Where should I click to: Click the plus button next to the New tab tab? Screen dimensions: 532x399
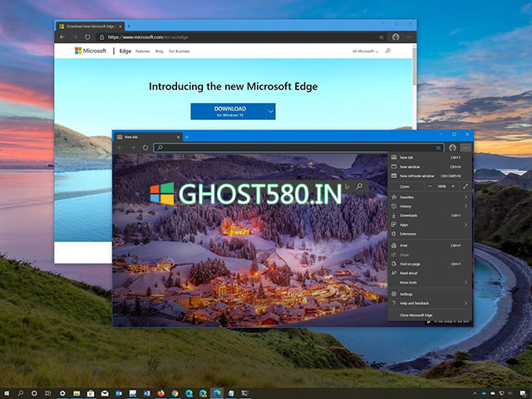point(186,137)
